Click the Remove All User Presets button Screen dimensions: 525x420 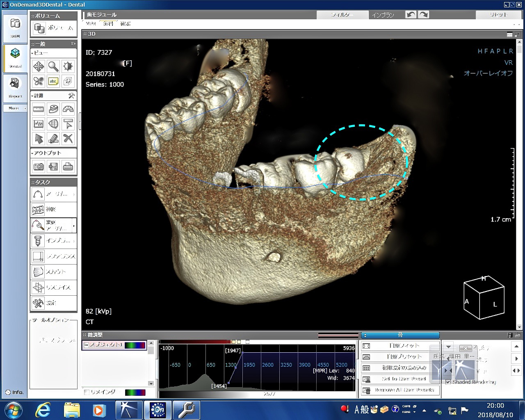(x=400, y=390)
